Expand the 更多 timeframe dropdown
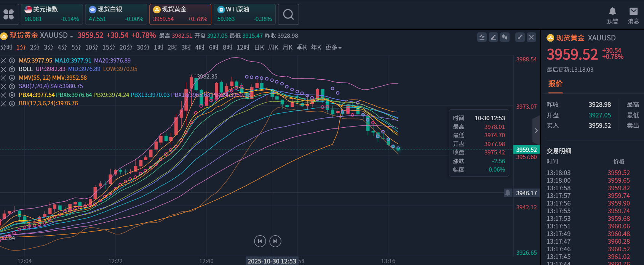This screenshot has width=644, height=265. click(x=333, y=48)
